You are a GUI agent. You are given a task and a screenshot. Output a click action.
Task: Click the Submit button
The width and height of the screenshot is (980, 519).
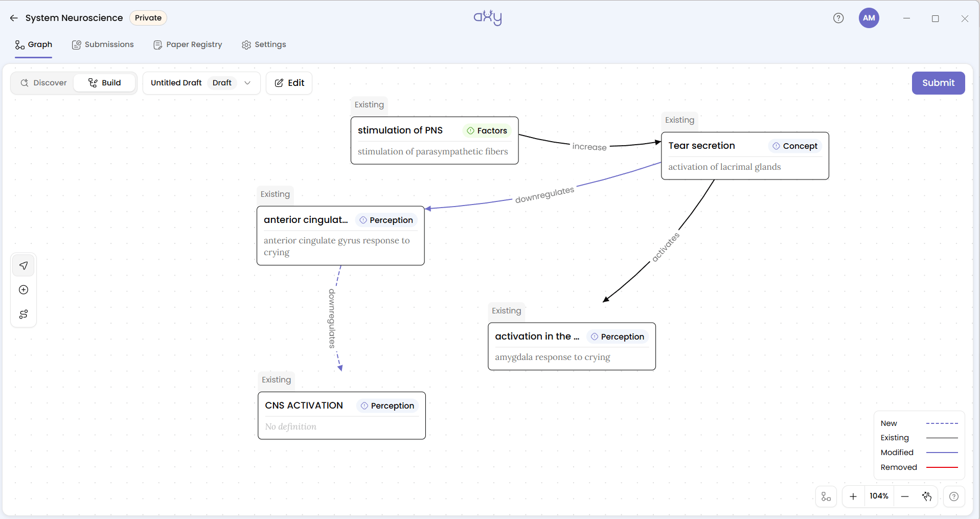click(938, 83)
